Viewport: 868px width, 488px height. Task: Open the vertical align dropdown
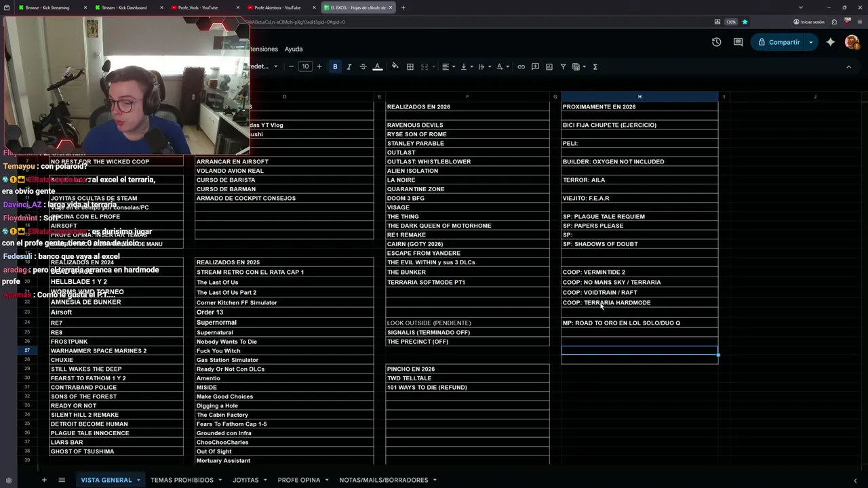[466, 66]
